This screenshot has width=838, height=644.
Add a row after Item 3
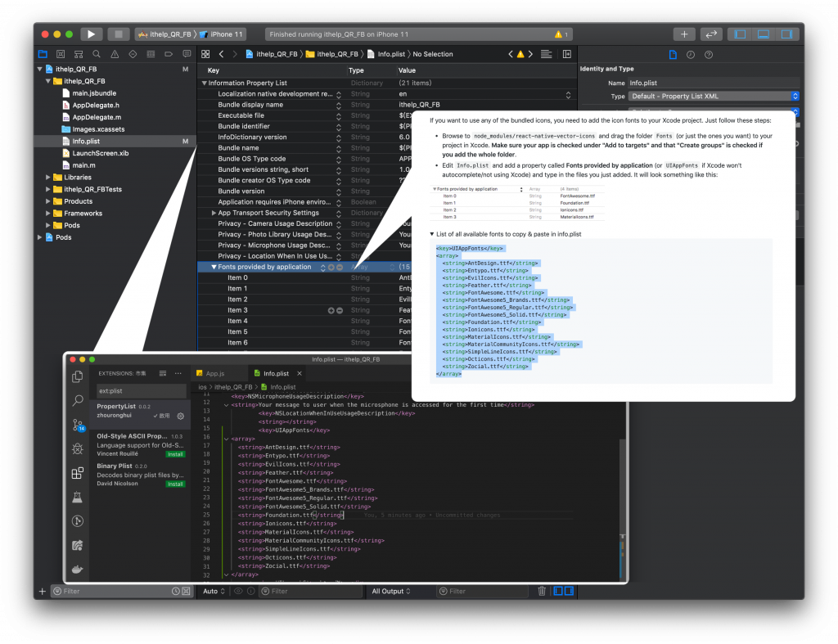pos(331,310)
